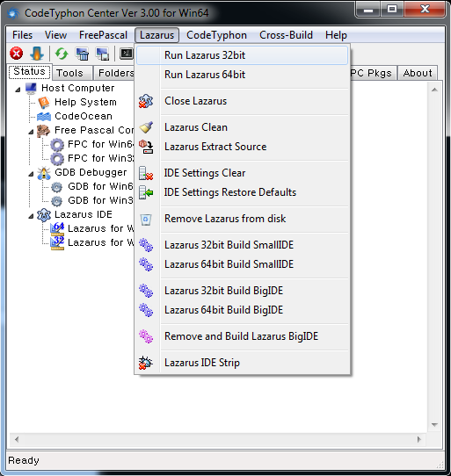Screen dimensions: 451x476
Task: Click the console terminal toolbar icon
Action: click(x=127, y=54)
